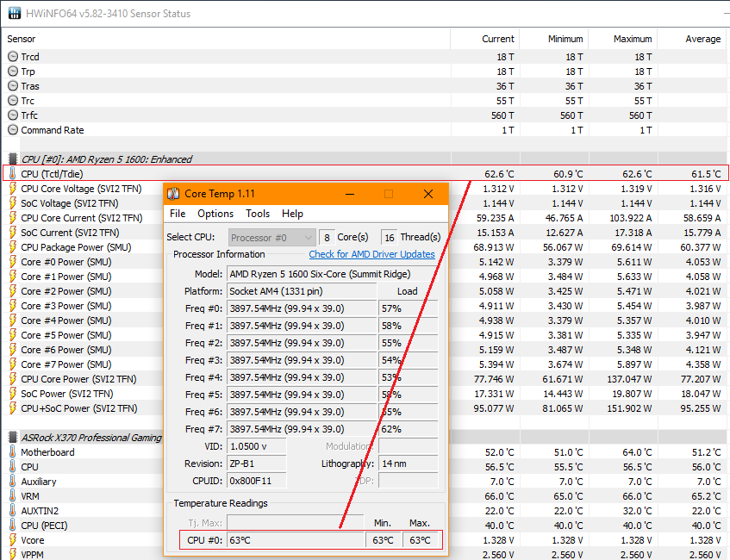Click the lightning icon beside SoC Voltage
Screen dimensions: 730x560
(x=13, y=203)
